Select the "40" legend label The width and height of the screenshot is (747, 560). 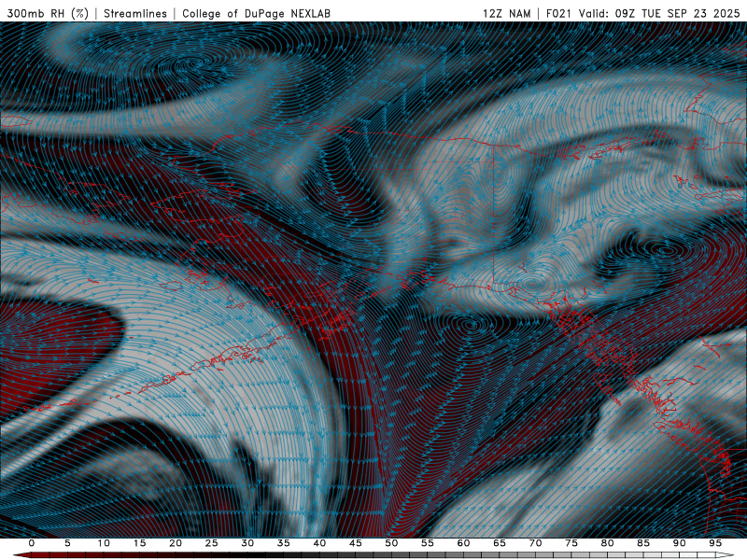[x=319, y=543]
